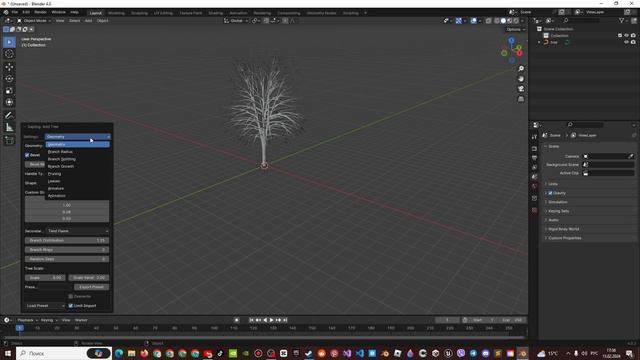Open the Load Preset dropdown
640x360 pixels.
45,306
